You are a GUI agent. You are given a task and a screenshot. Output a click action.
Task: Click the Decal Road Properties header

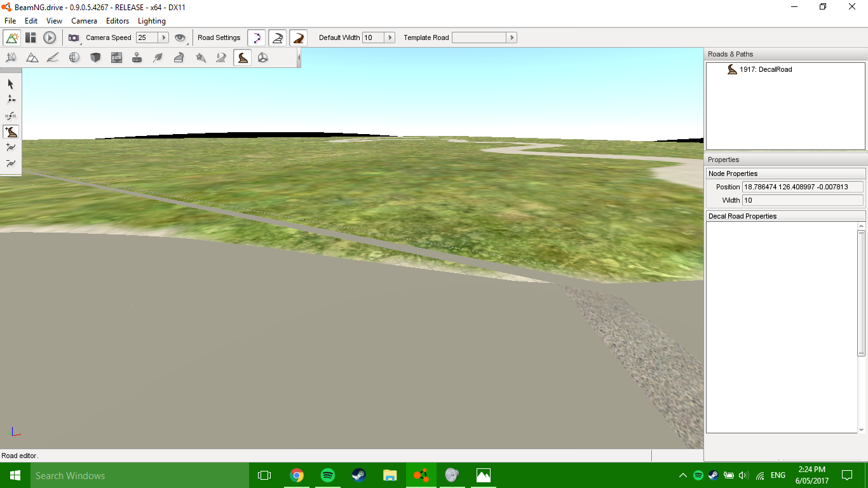786,216
